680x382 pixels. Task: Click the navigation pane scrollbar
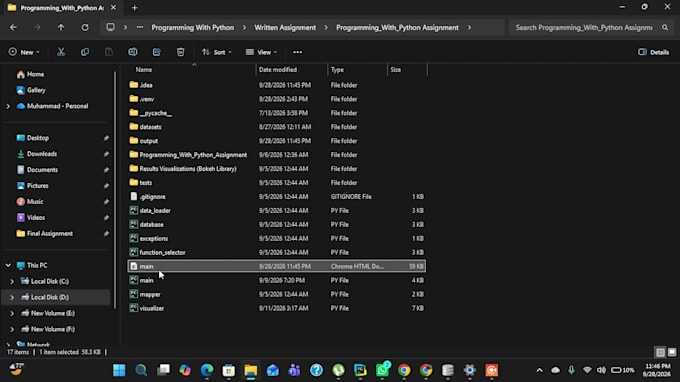point(115,191)
